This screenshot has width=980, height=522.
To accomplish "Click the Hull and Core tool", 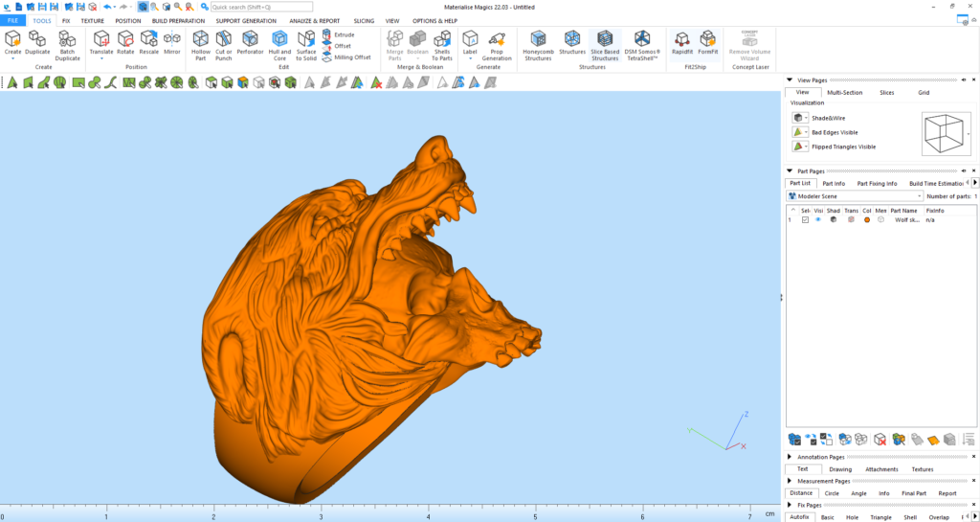I will pyautogui.click(x=279, y=46).
